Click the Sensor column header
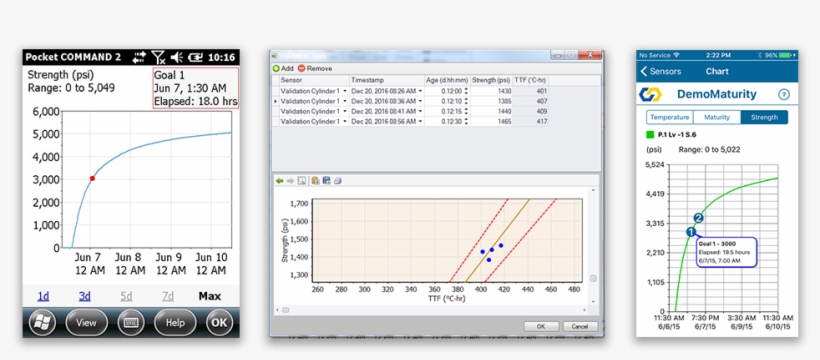820x360 pixels. tap(314, 80)
